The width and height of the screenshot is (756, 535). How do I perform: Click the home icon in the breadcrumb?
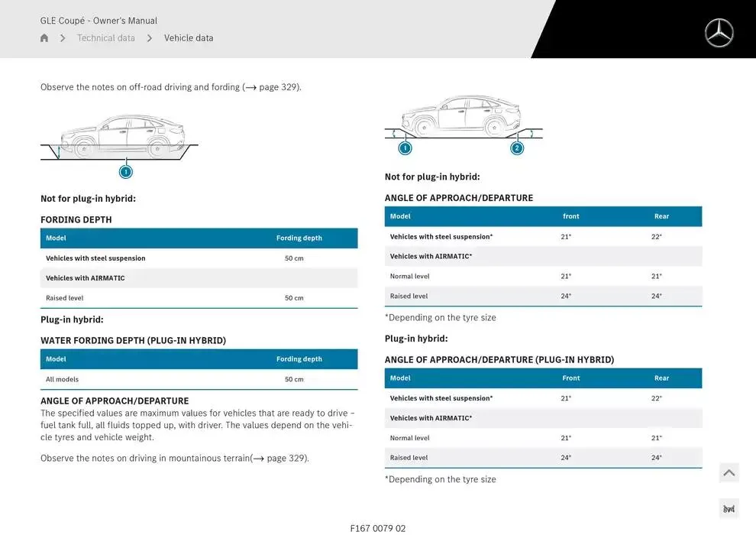[x=44, y=37]
